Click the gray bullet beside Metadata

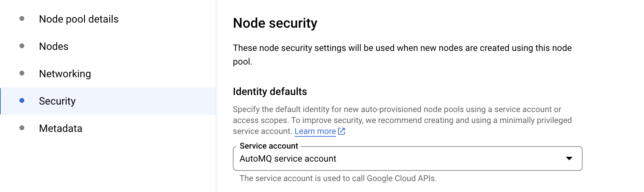(x=22, y=128)
